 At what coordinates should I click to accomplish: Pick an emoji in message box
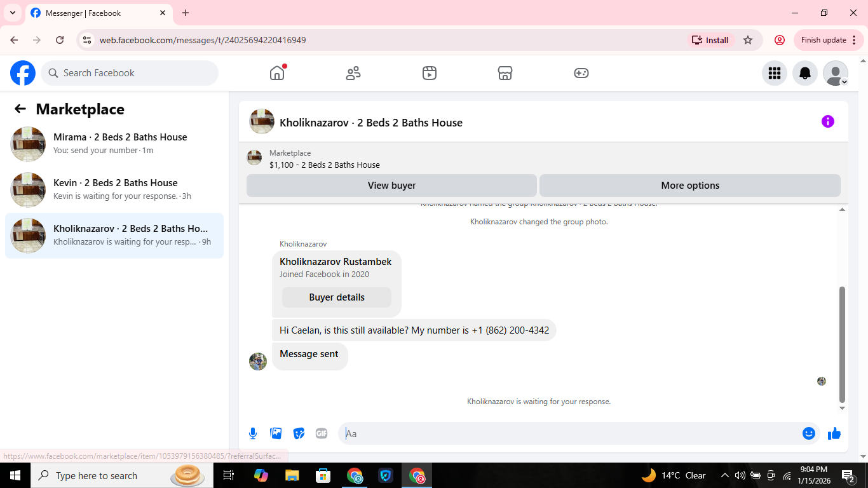click(809, 433)
